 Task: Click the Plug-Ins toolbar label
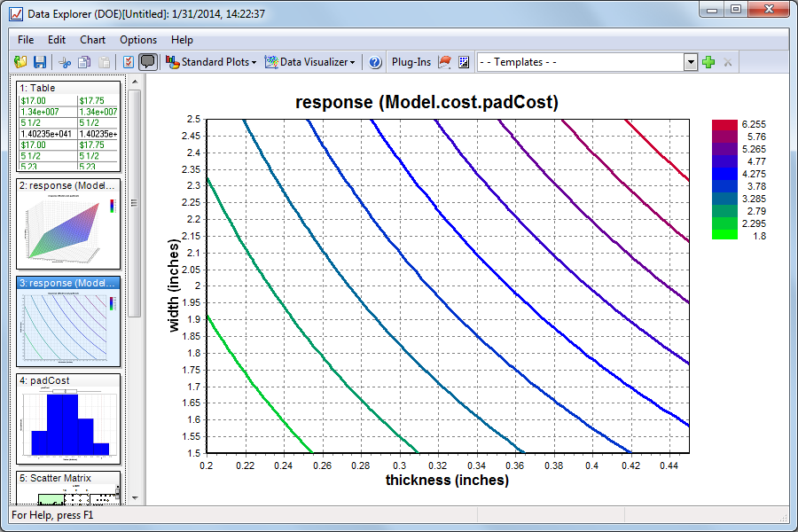coord(411,62)
